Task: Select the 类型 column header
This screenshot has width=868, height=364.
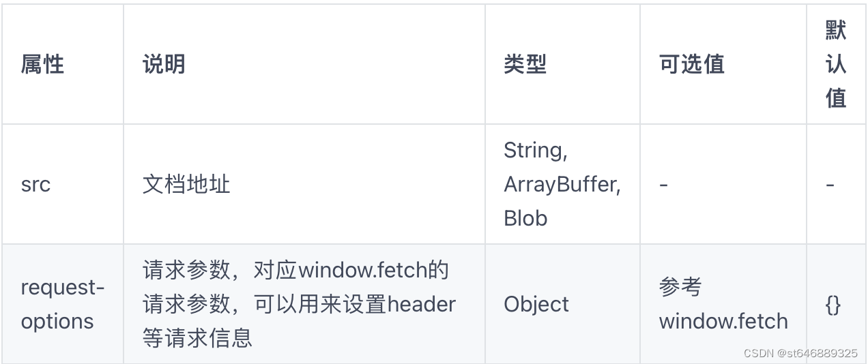Action: 525,64
